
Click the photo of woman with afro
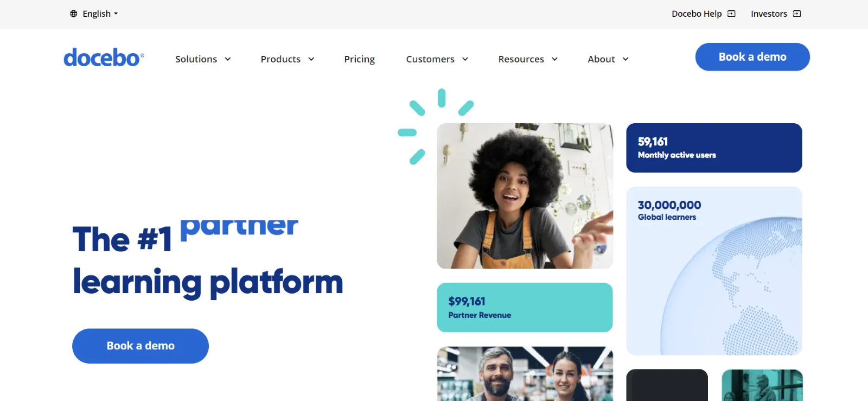525,196
